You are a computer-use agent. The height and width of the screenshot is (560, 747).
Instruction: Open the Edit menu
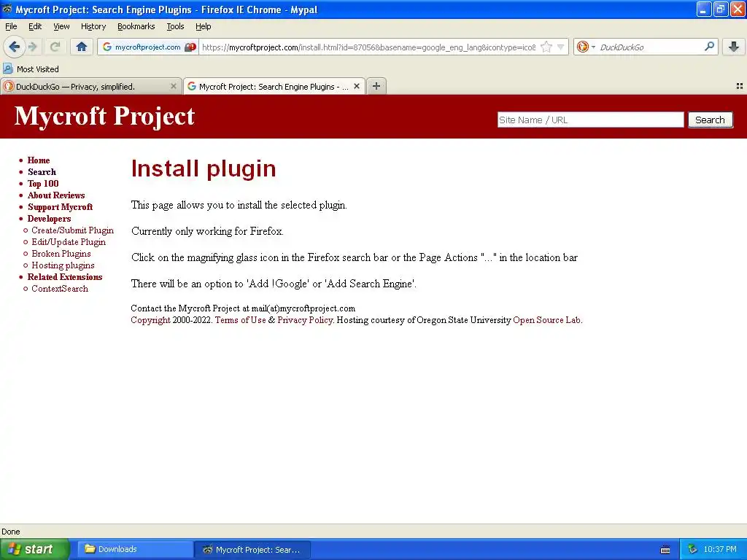[35, 27]
